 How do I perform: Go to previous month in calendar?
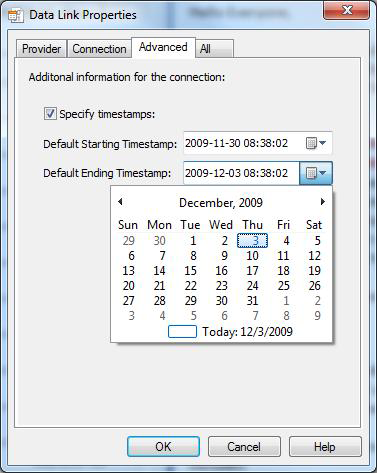[120, 202]
